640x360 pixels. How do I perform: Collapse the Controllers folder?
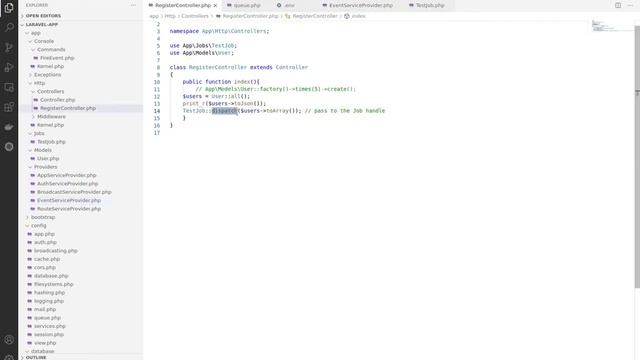point(51,91)
